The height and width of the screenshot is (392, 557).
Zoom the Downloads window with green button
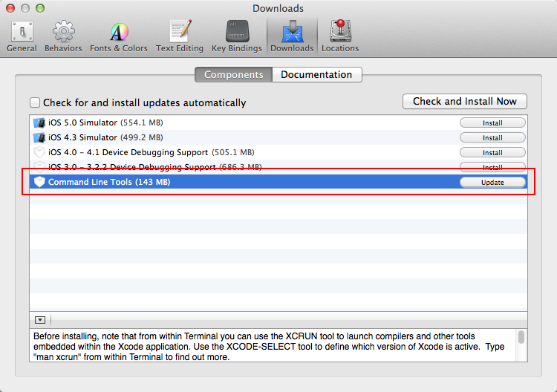pos(40,8)
